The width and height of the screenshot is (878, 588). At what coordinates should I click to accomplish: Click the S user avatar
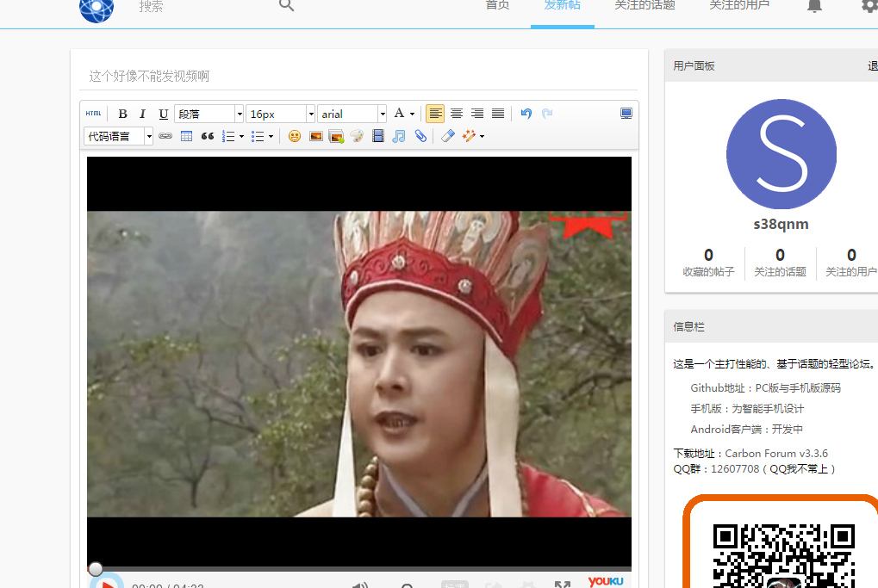(x=781, y=154)
